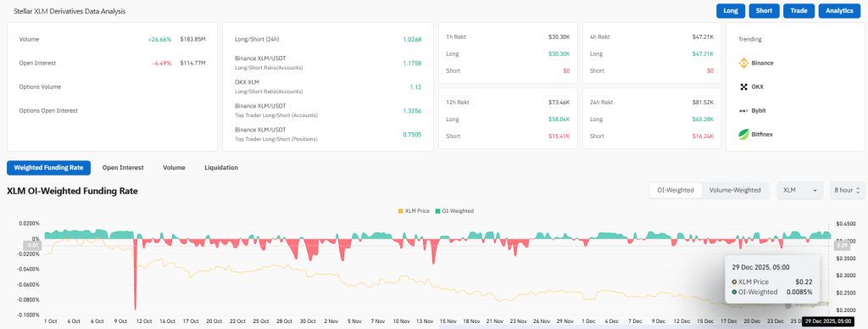Screen dimensions: 868x329
Task: Click the OKX XLM ratio 1.12
Action: point(415,87)
